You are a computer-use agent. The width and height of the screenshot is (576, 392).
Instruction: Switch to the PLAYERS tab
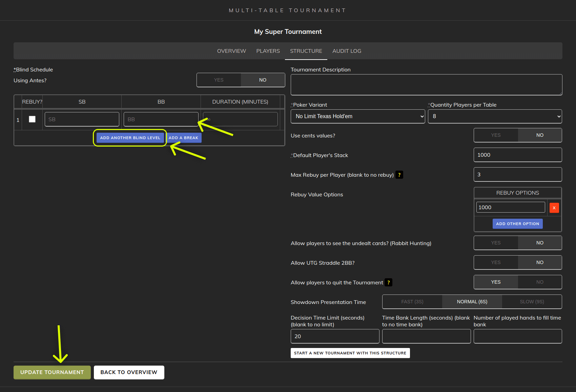click(268, 51)
